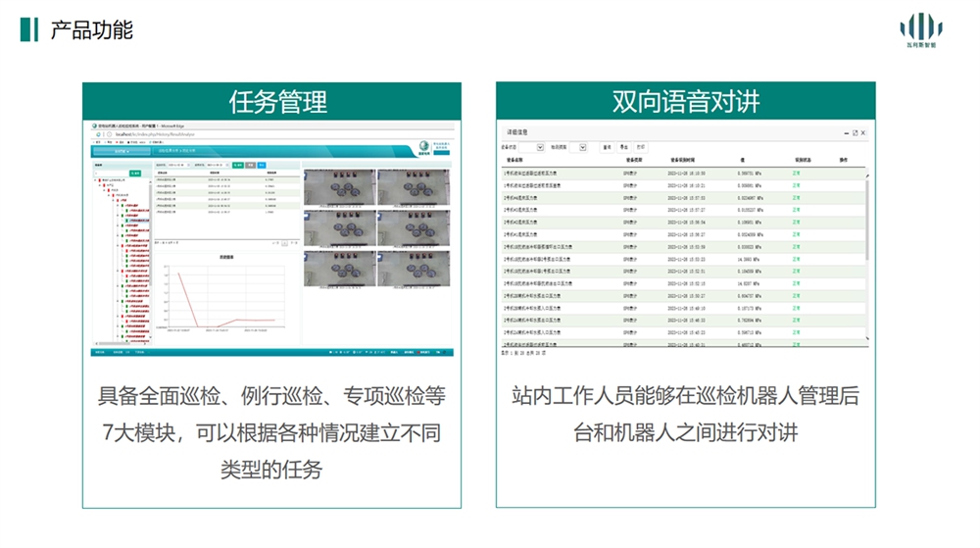Click the first button after the filter dropdowns
Image resolution: width=980 pixels, height=548 pixels.
(x=608, y=147)
